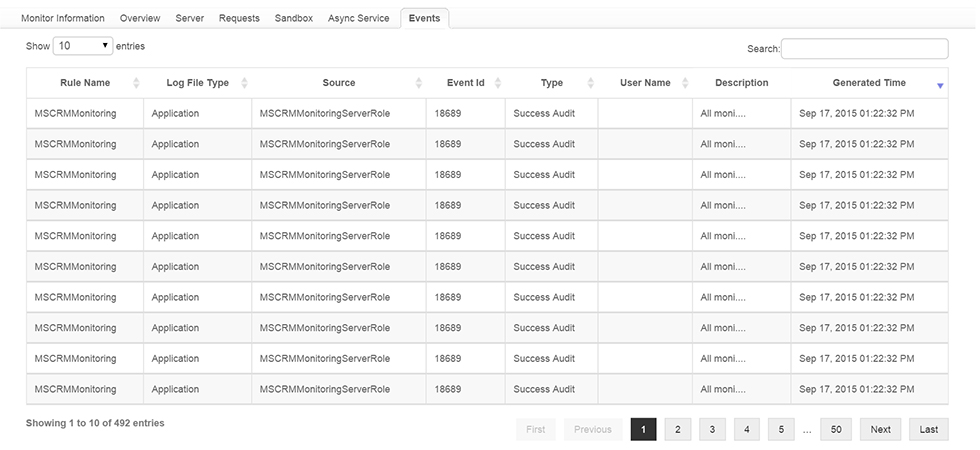Sort by Rule Name column arrows
This screenshot has height=450, width=980.
pyautogui.click(x=136, y=83)
